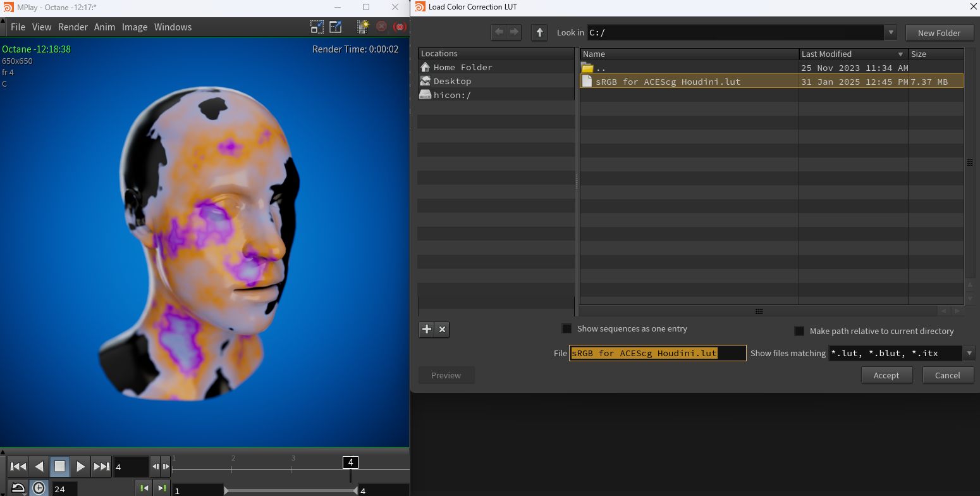
Task: Go up to parent directory
Action: coord(539,32)
